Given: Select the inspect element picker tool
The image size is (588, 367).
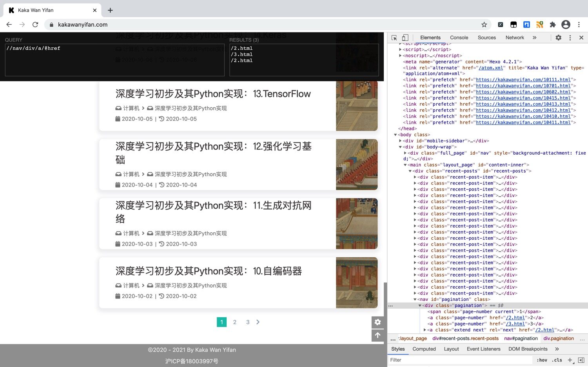Looking at the screenshot, I should tap(393, 37).
